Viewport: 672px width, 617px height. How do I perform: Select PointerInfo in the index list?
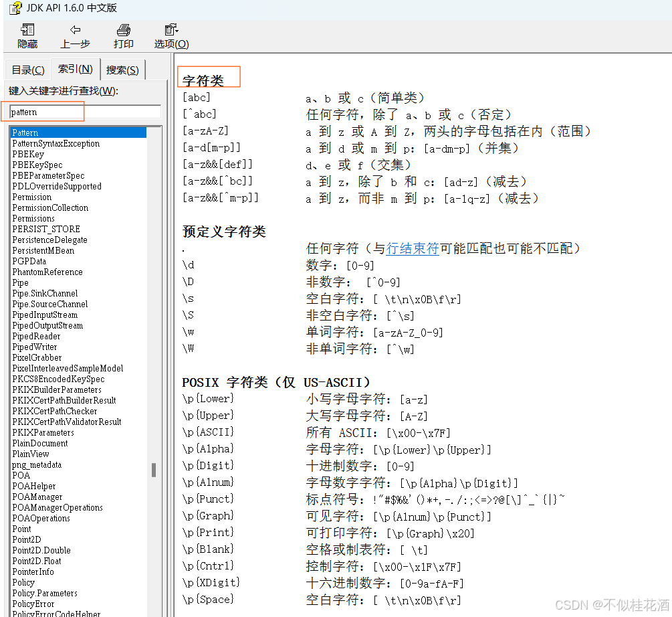pos(33,572)
